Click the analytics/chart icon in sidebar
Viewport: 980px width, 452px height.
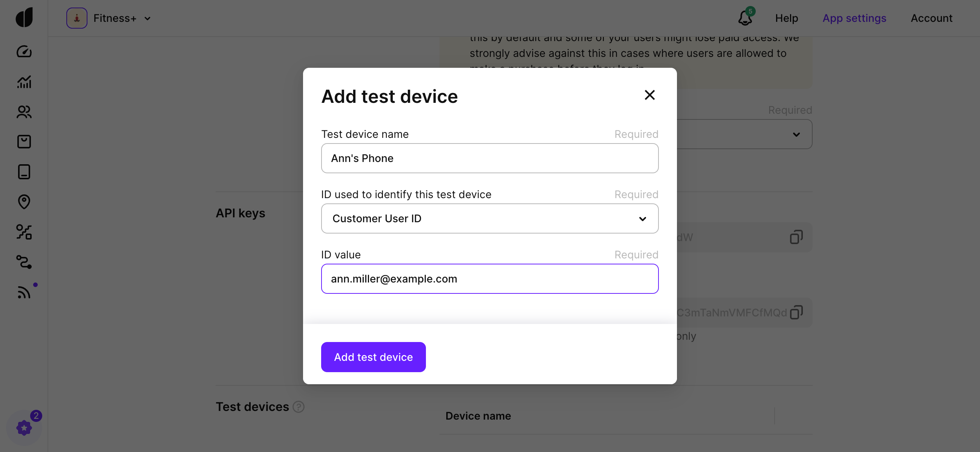[23, 82]
